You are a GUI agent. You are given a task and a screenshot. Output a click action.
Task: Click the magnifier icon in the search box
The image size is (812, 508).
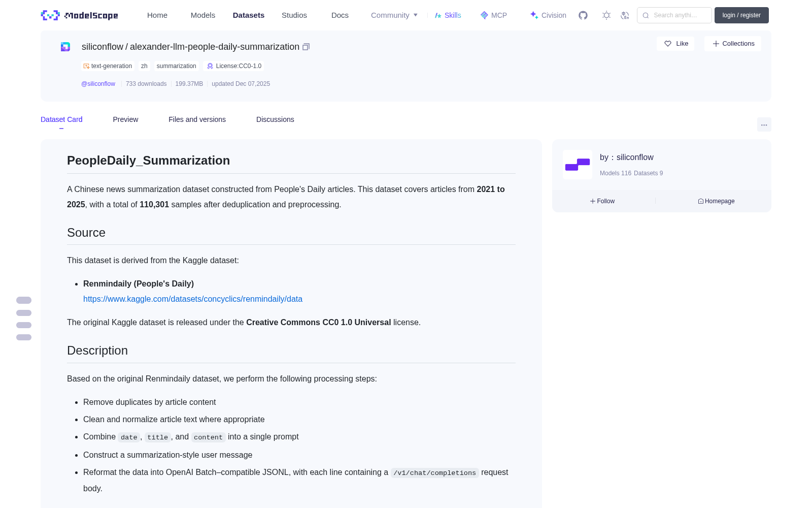pyautogui.click(x=646, y=15)
